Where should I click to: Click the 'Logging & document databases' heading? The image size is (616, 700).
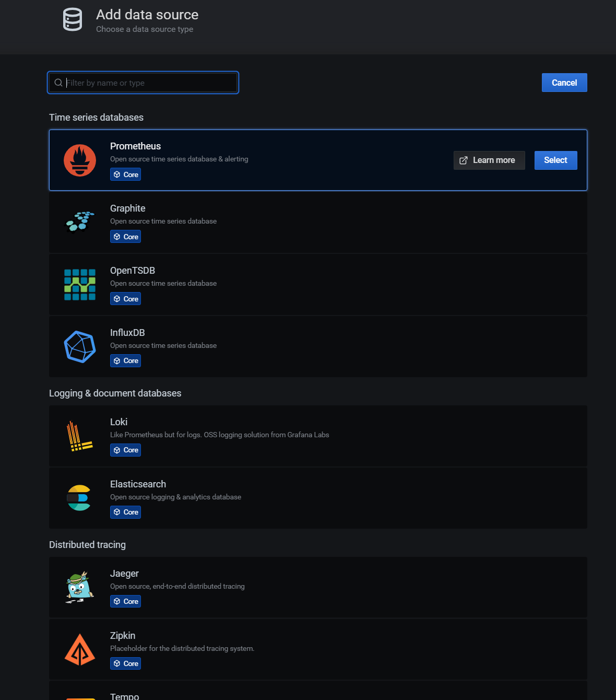tap(115, 393)
